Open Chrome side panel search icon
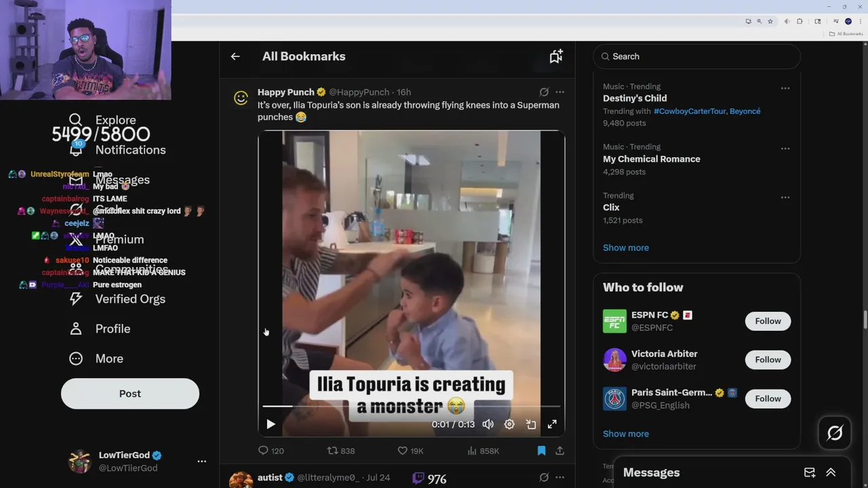This screenshot has width=868, height=488. [818, 22]
